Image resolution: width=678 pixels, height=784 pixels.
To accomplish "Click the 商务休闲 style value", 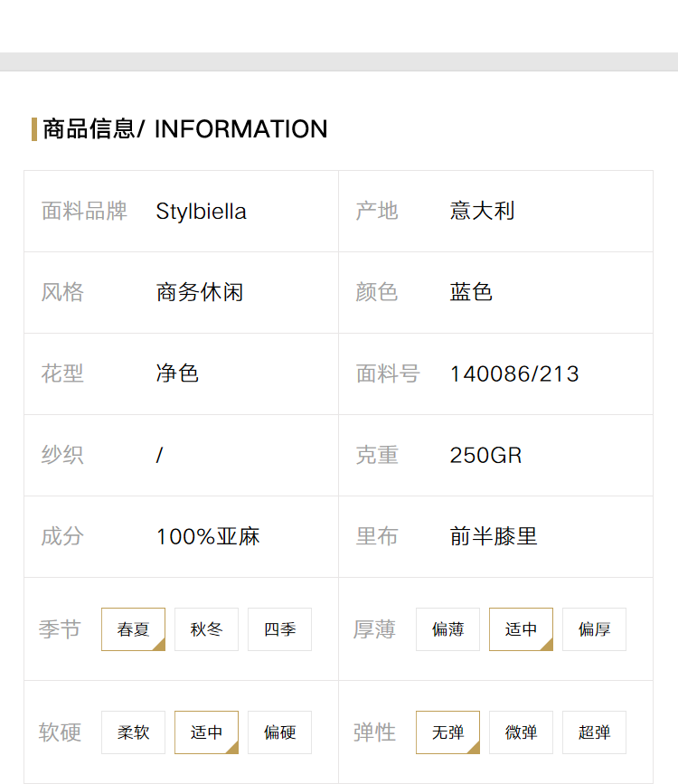I will (x=200, y=292).
